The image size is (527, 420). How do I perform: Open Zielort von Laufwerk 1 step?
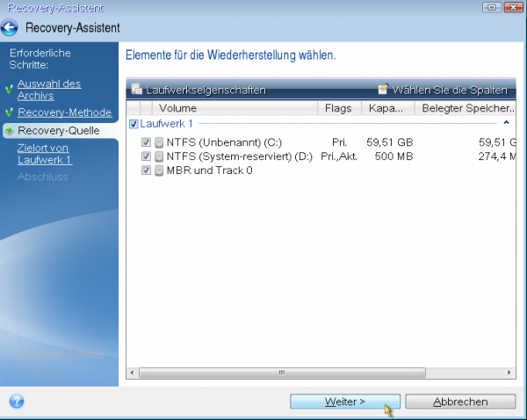[44, 154]
